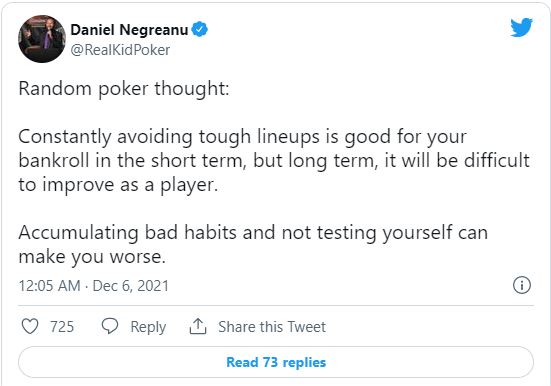Click the 725 likes count
The height and width of the screenshot is (386, 551).
tap(62, 327)
